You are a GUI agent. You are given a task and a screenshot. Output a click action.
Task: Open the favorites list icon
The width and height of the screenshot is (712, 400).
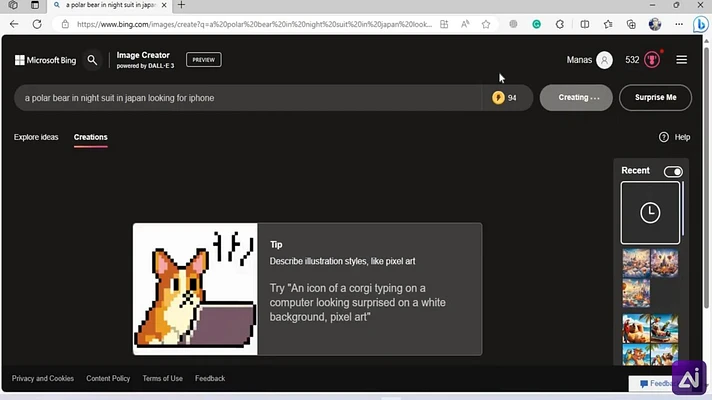(x=608, y=24)
